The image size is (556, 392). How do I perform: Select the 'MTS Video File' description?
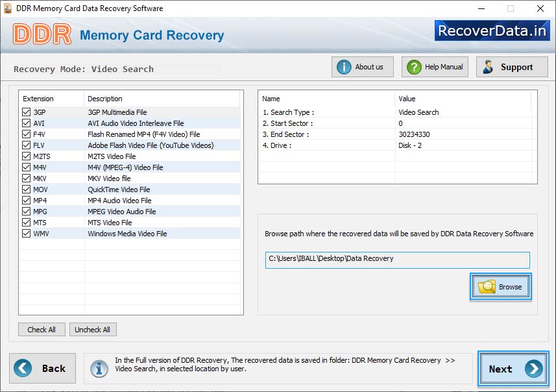[x=110, y=222]
